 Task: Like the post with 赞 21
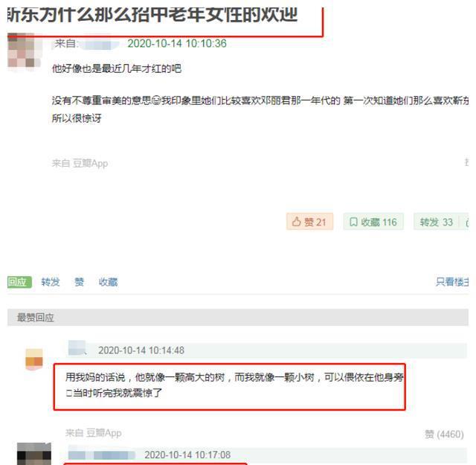point(309,222)
